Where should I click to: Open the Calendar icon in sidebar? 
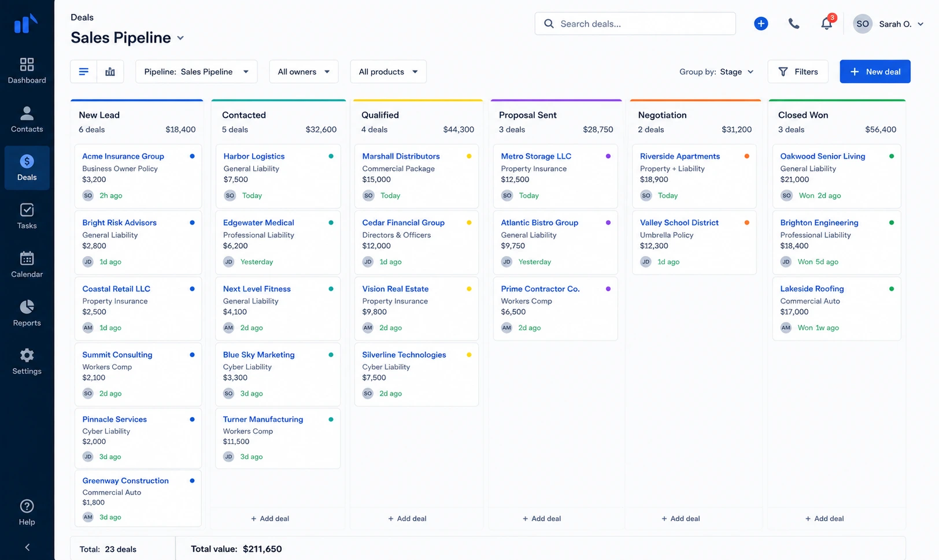click(x=27, y=258)
